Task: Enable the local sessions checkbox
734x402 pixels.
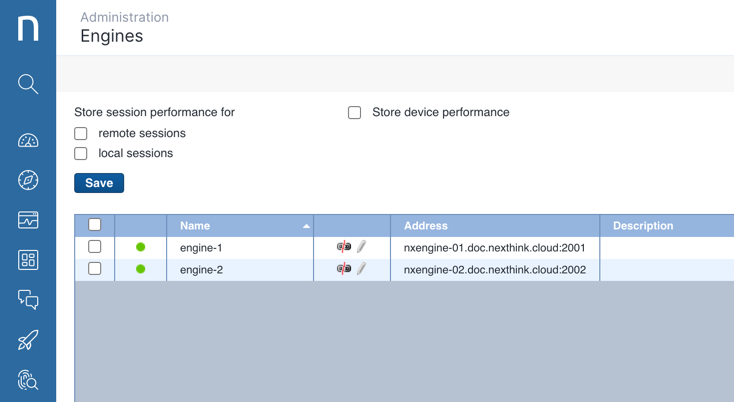Action: pos(81,154)
